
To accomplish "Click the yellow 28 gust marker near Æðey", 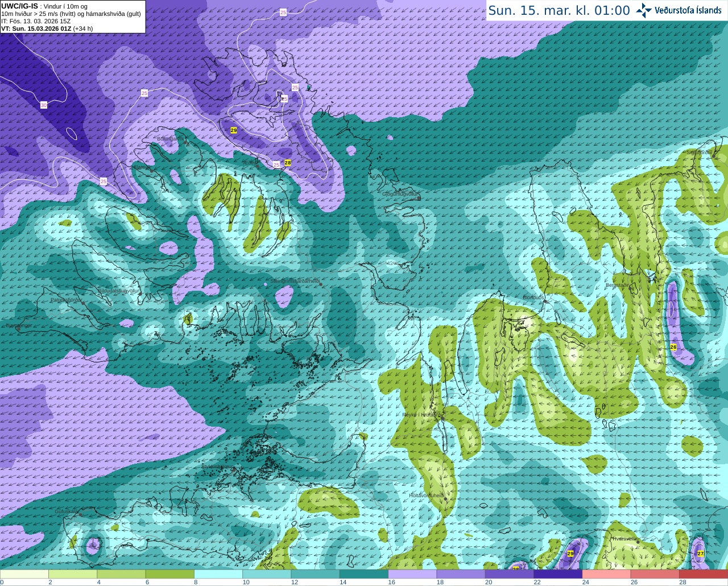I will pos(288,163).
